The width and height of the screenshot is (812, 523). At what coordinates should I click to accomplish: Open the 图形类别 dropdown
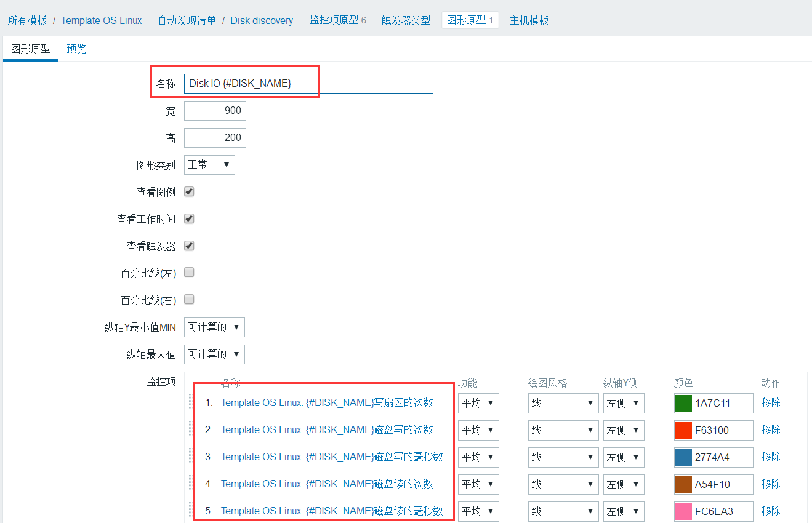click(209, 165)
